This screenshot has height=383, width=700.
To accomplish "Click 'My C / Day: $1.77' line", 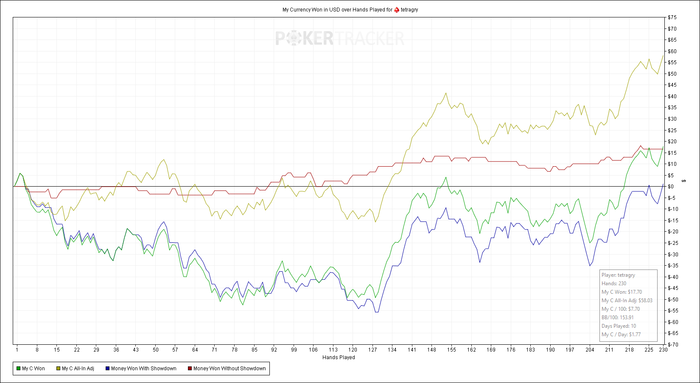I will (621, 335).
